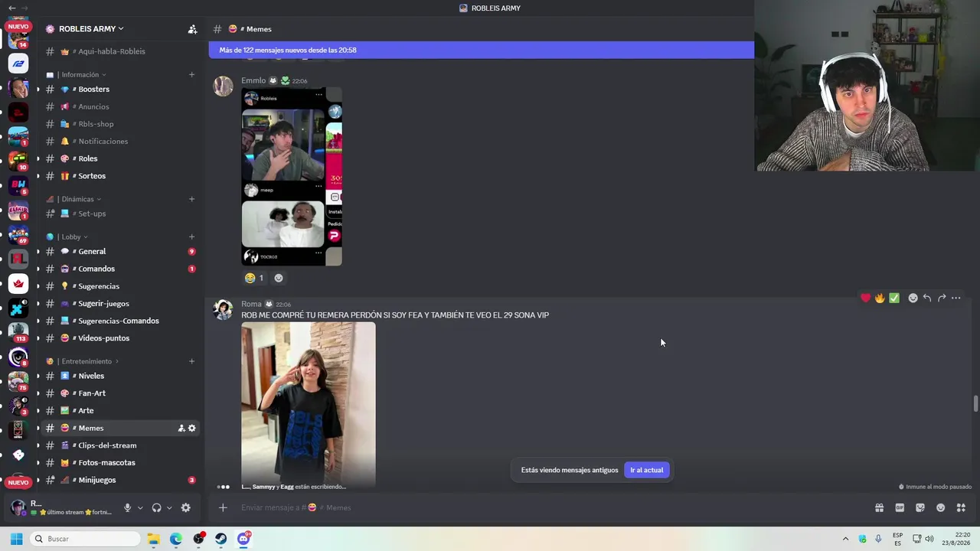React with the fire emoji on Roma's message
The width and height of the screenshot is (980, 551).
point(880,298)
